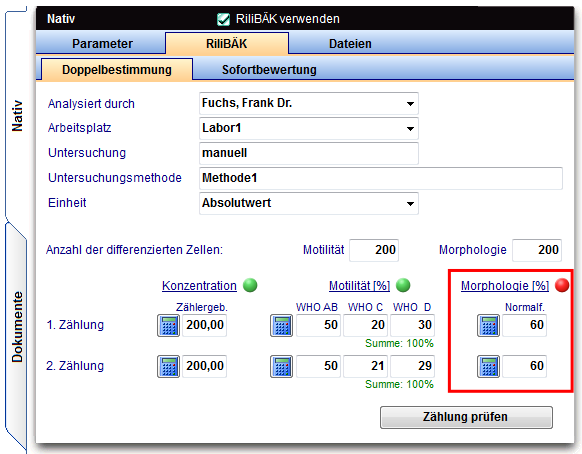This screenshot has width=582, height=454.
Task: Click the Zählung prüfen button
Action: pos(466,417)
